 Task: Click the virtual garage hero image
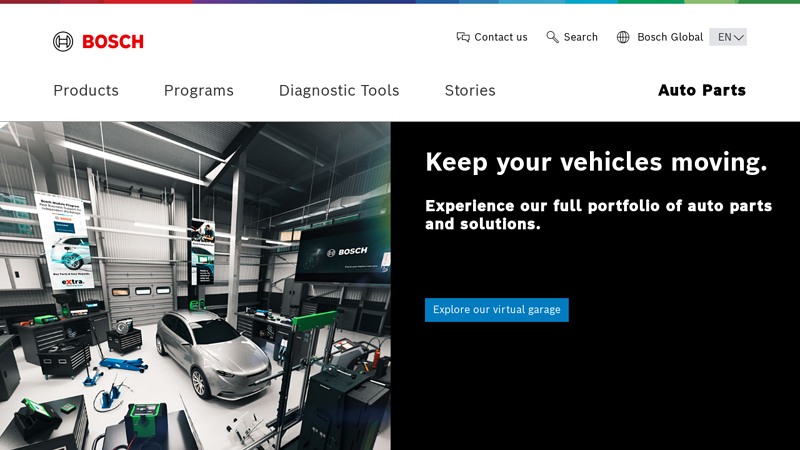pos(195,286)
